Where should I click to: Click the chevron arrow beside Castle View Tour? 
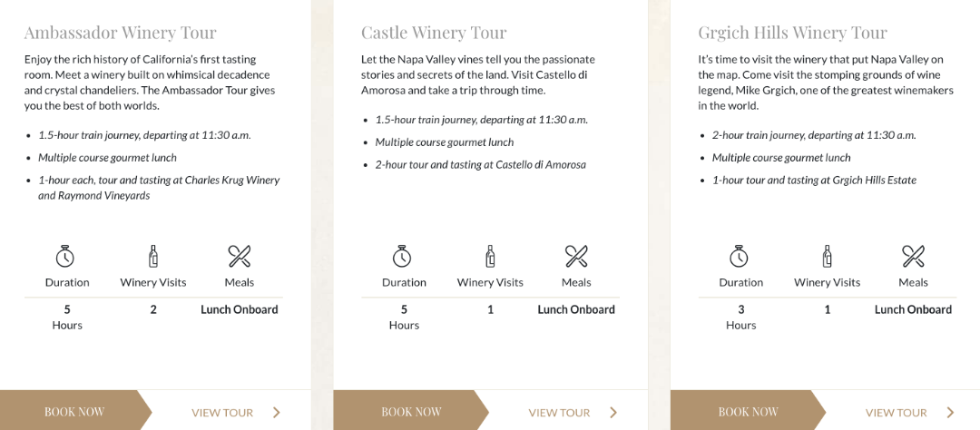[613, 413]
